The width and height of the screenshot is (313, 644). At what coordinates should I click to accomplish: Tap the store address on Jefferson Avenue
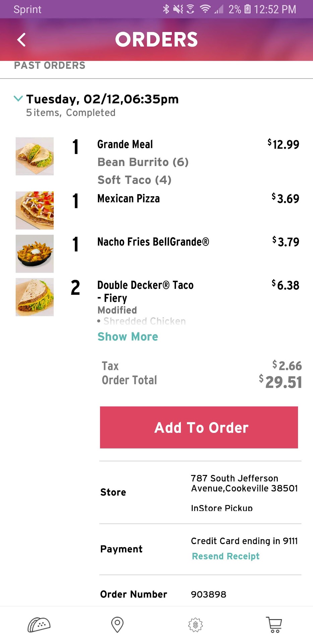tap(244, 483)
